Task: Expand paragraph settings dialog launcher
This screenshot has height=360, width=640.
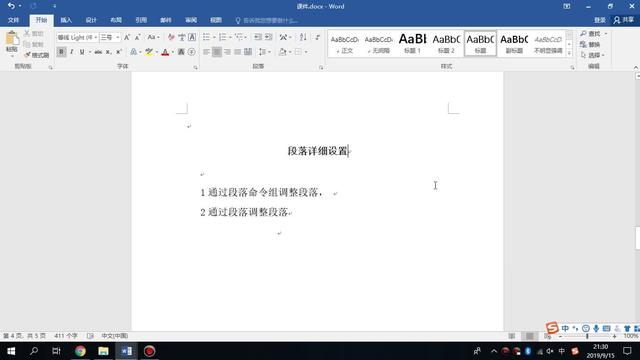Action: (321, 67)
